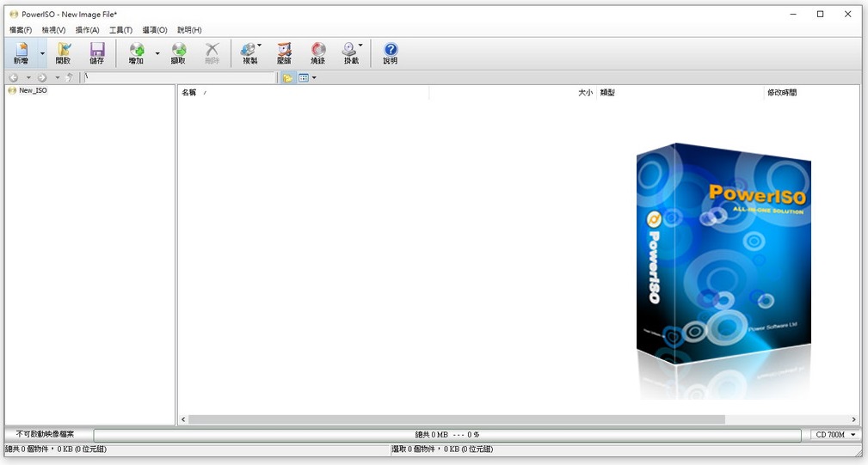Screen dimensions: 868x465
Task: Open the CD 700M media size dropdown
Action: 835,435
